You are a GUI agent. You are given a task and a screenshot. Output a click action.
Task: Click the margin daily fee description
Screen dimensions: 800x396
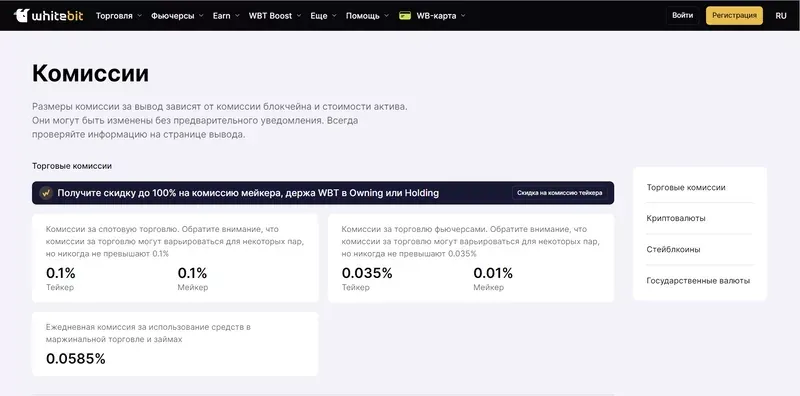pyautogui.click(x=148, y=333)
